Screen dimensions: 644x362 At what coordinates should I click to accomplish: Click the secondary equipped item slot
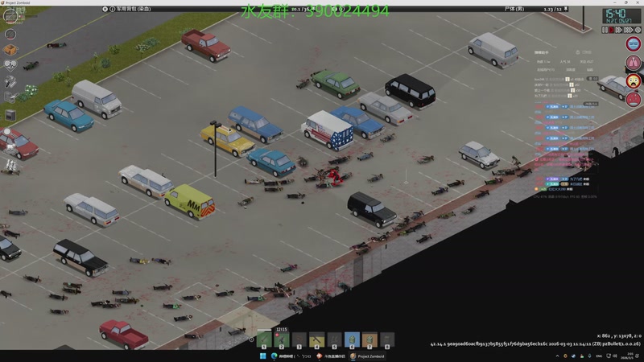[10, 34]
